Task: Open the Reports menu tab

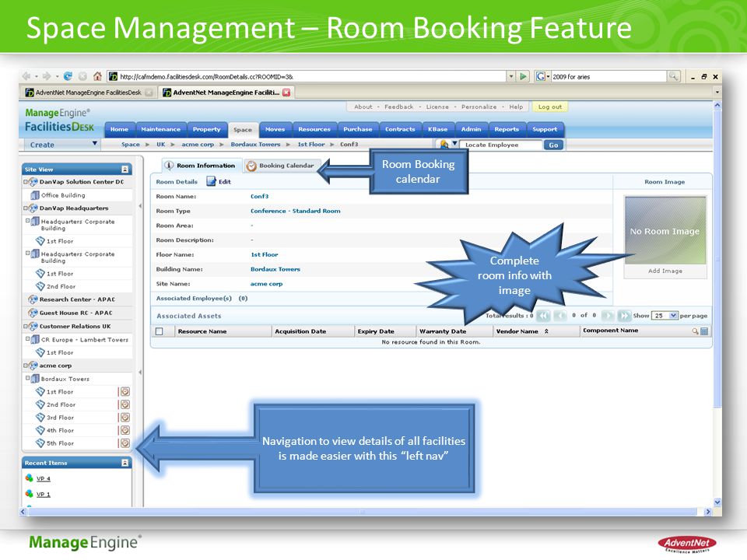Action: (x=507, y=129)
